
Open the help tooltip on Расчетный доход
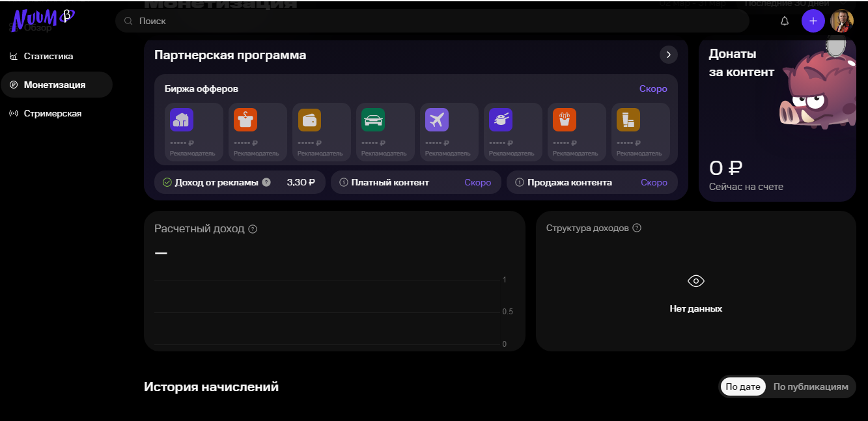tap(253, 228)
